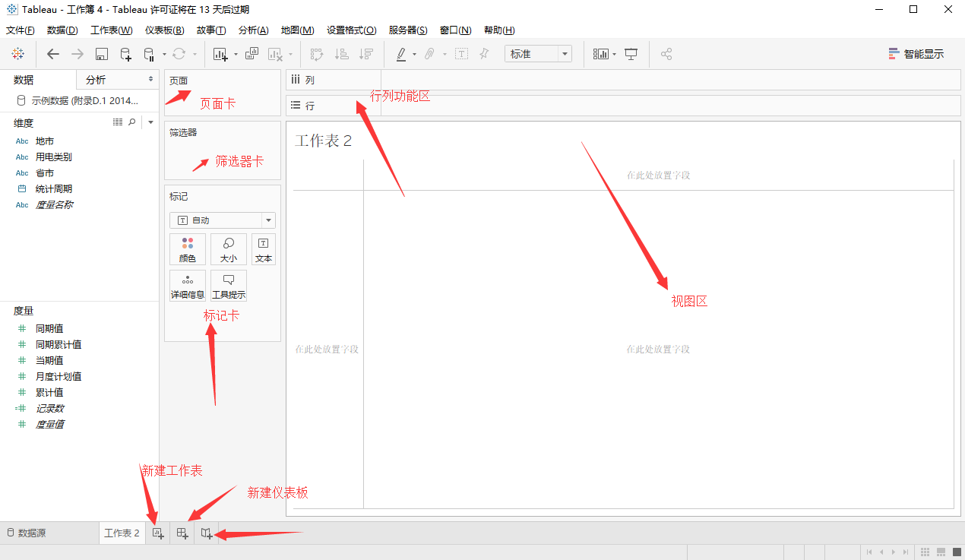Undo with the back arrow icon

coord(53,54)
